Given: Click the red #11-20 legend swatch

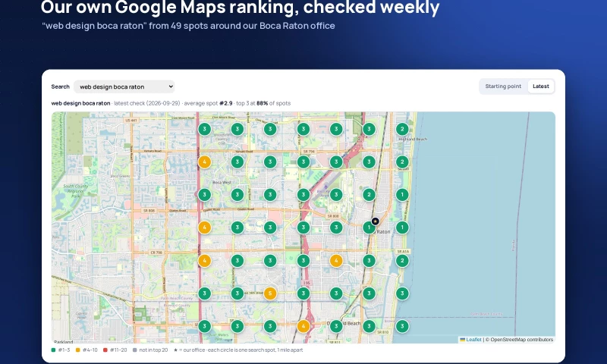Looking at the screenshot, I should [105, 350].
